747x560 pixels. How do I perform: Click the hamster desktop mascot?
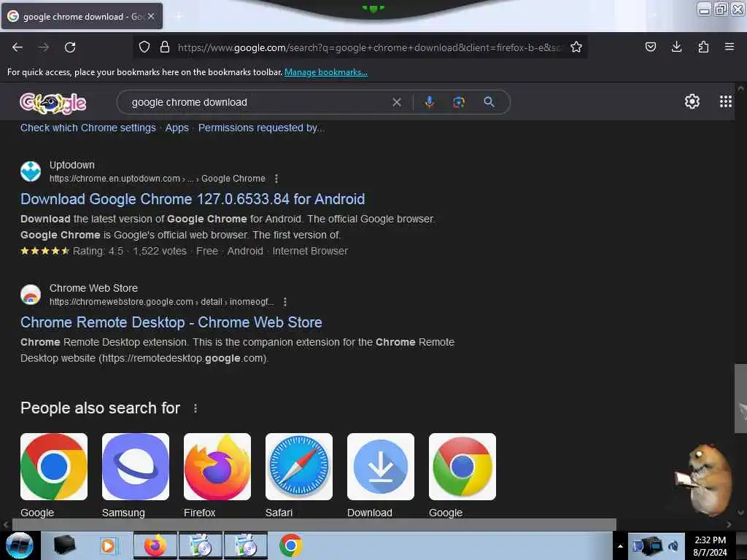coord(704,480)
